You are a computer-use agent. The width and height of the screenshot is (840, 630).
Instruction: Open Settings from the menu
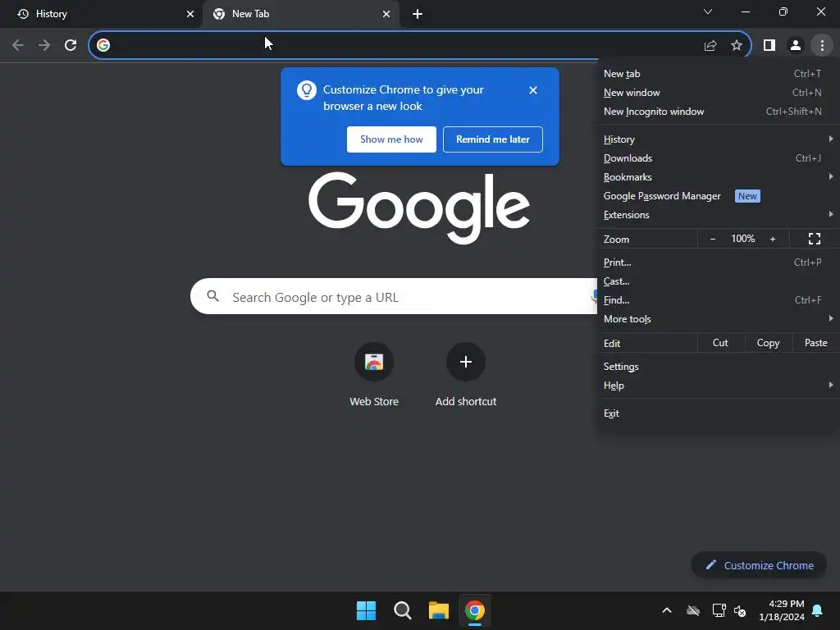point(718,367)
